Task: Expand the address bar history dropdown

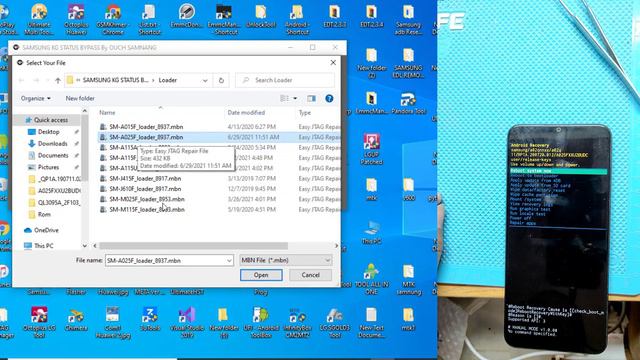Action: [205, 80]
